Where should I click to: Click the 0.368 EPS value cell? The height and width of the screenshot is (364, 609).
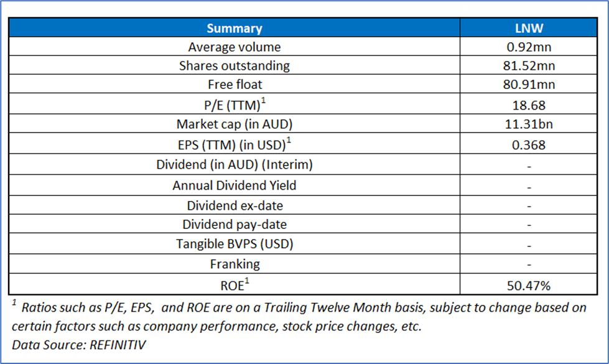(x=529, y=145)
